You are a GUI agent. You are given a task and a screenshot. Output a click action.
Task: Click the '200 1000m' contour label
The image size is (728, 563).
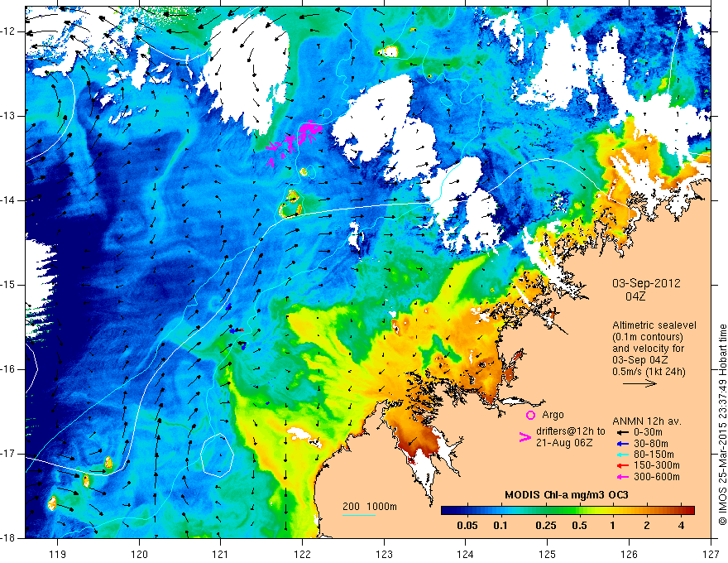[370, 507]
